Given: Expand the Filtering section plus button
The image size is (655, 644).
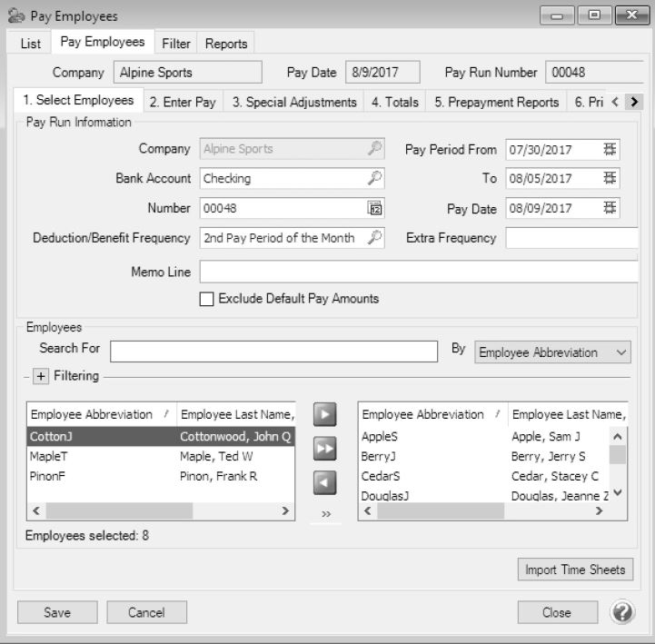Looking at the screenshot, I should point(41,376).
